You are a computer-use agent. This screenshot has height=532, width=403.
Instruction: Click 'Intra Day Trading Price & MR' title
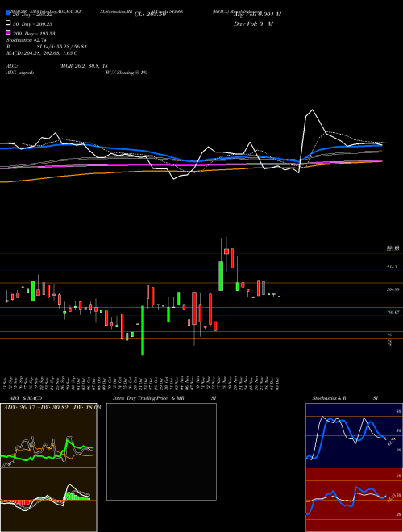pyautogui.click(x=148, y=398)
